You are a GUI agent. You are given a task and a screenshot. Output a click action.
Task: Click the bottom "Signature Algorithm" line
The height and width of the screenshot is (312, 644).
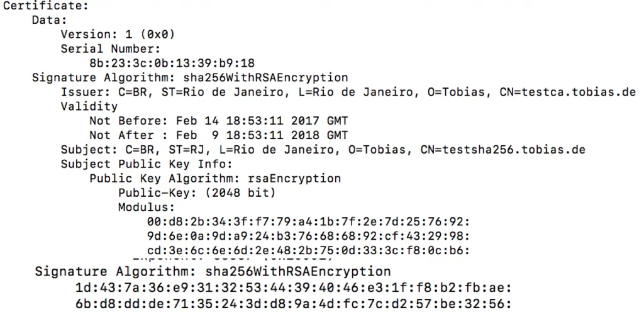click(x=213, y=272)
